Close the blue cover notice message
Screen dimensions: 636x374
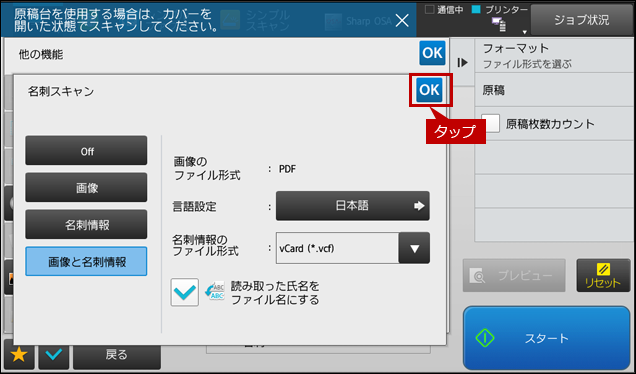coord(402,20)
